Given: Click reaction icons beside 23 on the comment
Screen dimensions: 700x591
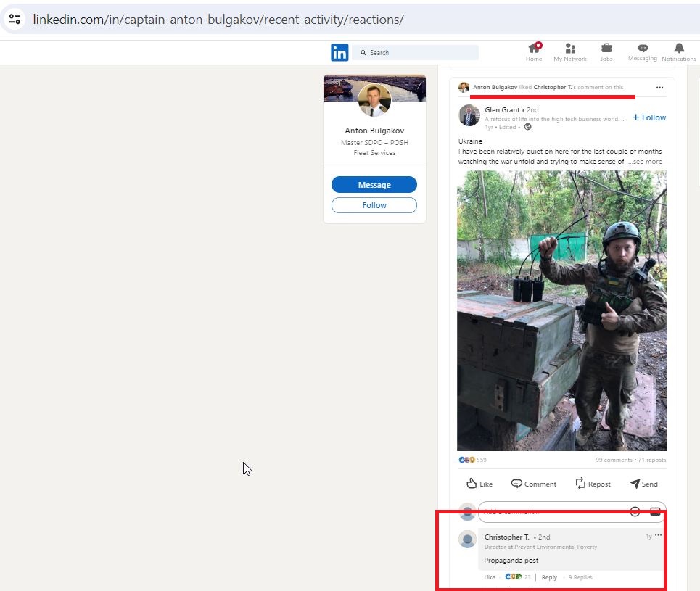Looking at the screenshot, I should (x=514, y=576).
